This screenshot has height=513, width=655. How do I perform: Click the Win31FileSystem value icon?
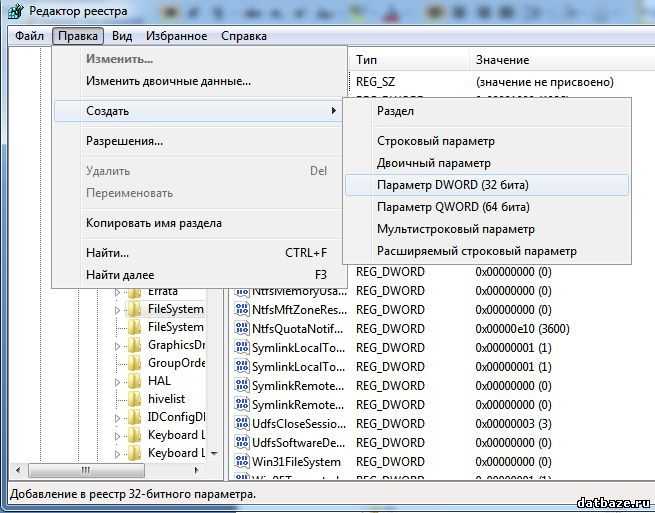coord(241,461)
